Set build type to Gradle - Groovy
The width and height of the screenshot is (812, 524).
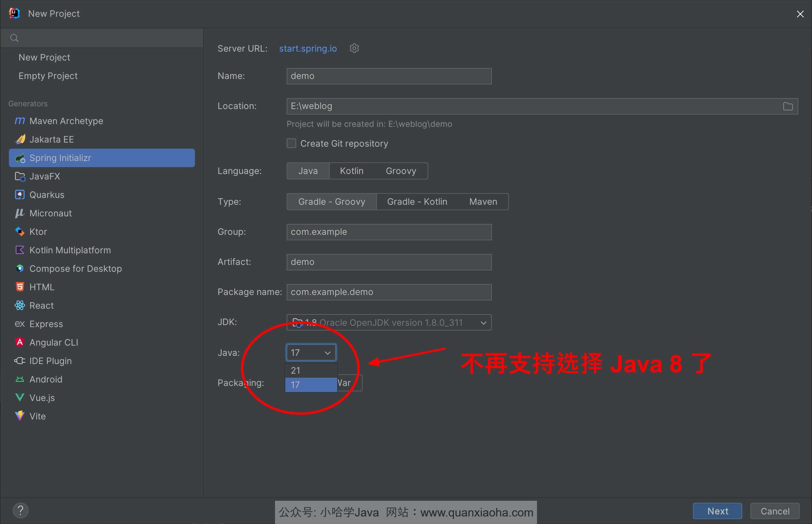coord(332,202)
